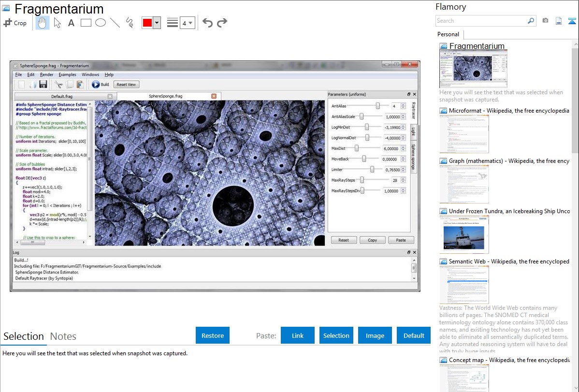Redo the last annotation
This screenshot has width=579, height=392.
pyautogui.click(x=222, y=23)
